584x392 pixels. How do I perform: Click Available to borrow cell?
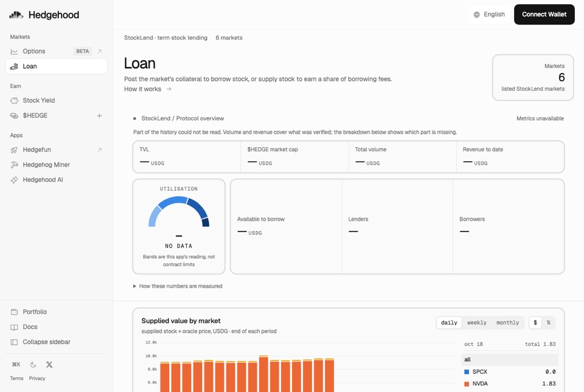click(286, 227)
